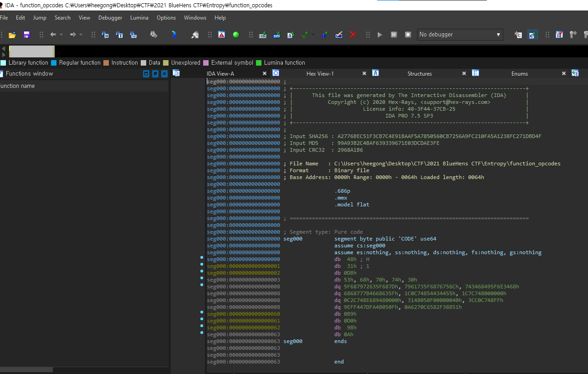Close the Structures tab
The width and height of the screenshot is (588, 374).
click(x=464, y=73)
